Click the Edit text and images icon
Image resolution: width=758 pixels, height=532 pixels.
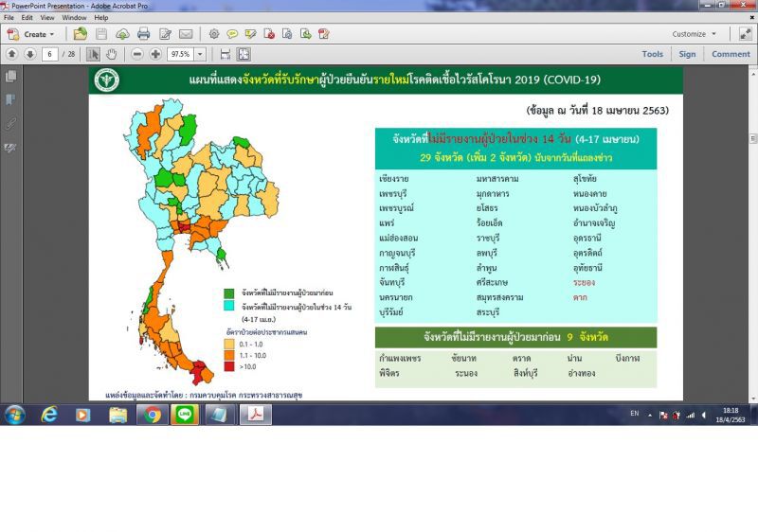tap(165, 34)
